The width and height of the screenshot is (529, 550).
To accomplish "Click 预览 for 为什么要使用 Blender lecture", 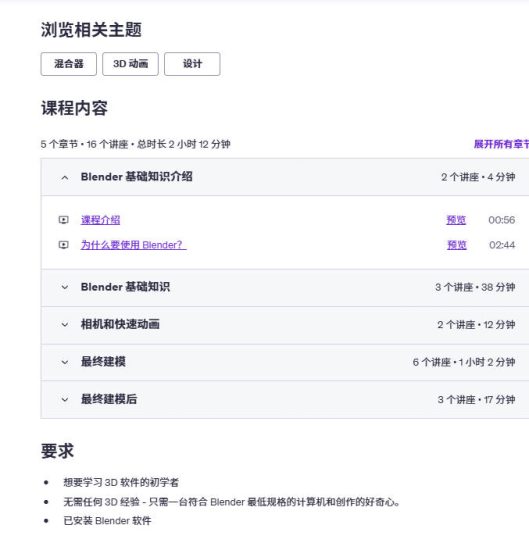I will tap(457, 245).
